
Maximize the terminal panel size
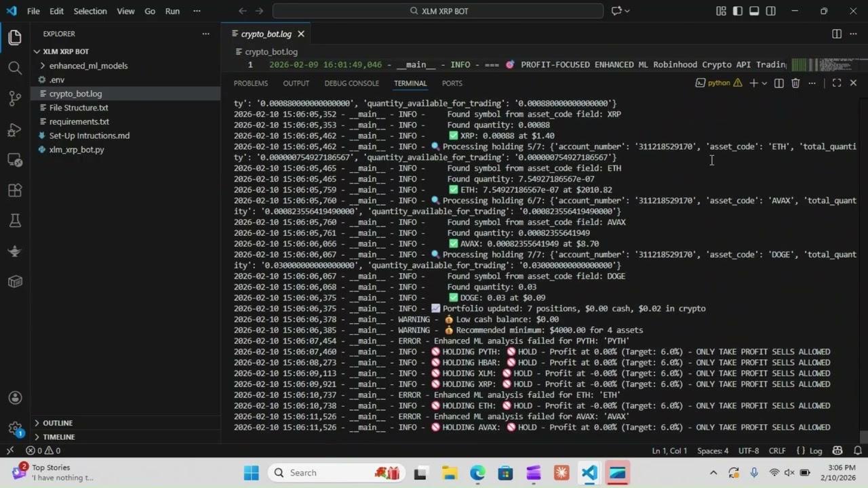[837, 83]
